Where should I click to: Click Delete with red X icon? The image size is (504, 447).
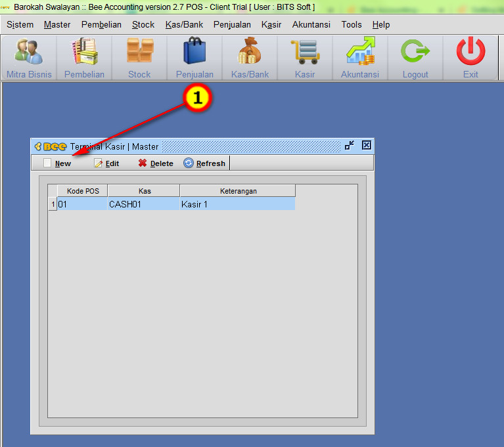pyautogui.click(x=156, y=163)
